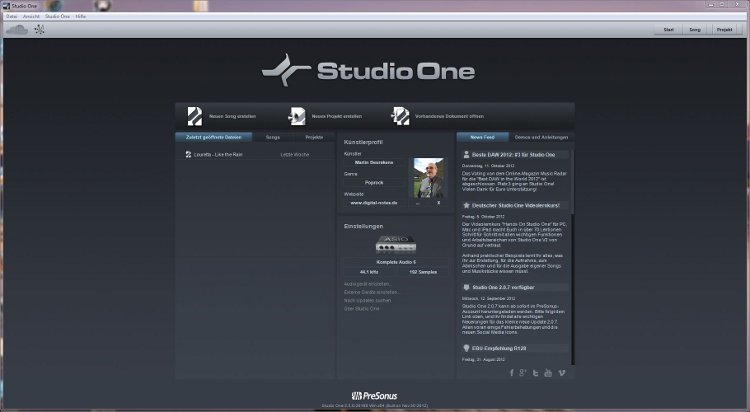Image resolution: width=750 pixels, height=412 pixels.
Task: Click the 192 Samples buffer value
Action: pos(423,272)
